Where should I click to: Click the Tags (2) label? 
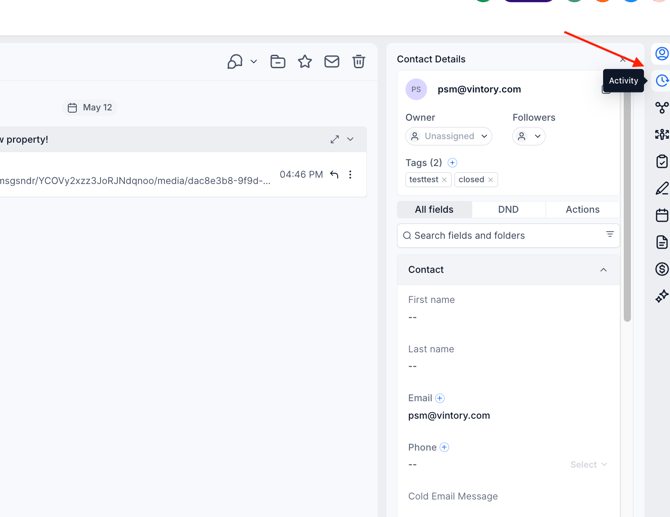pyautogui.click(x=424, y=163)
